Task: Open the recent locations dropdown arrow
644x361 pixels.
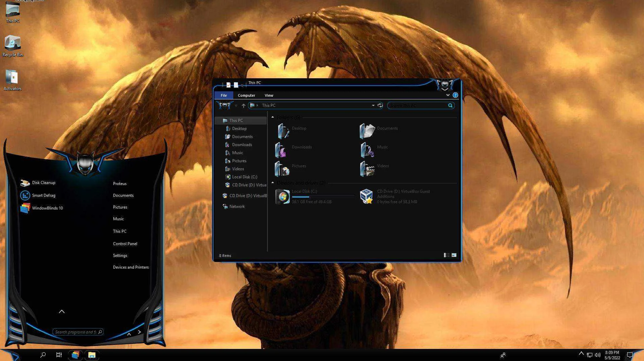Action: click(236, 106)
